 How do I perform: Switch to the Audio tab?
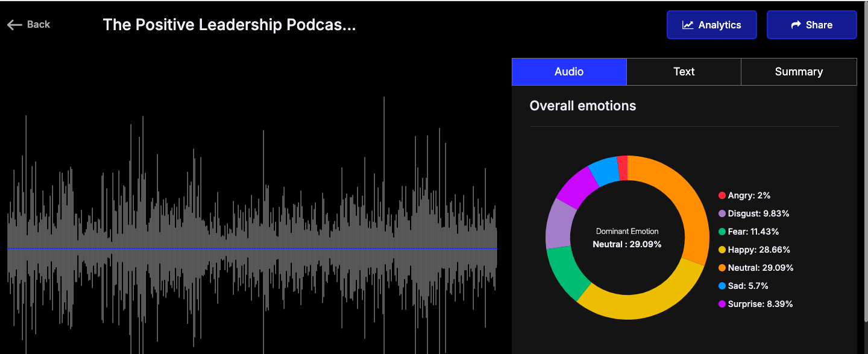[569, 72]
